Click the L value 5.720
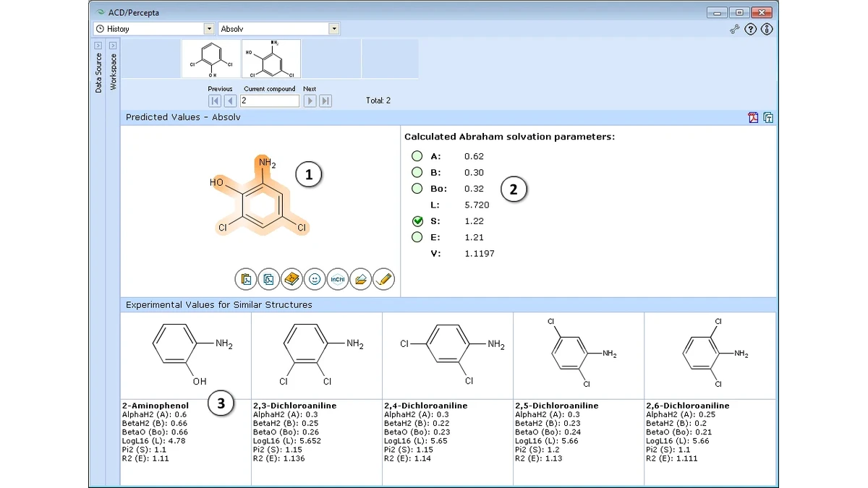868x488 pixels. [477, 205]
